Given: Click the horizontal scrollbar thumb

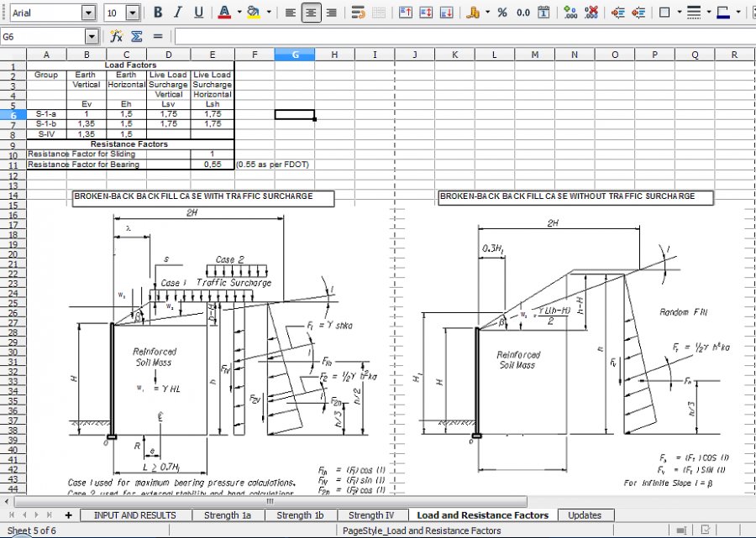Looking at the screenshot, I should [270, 501].
